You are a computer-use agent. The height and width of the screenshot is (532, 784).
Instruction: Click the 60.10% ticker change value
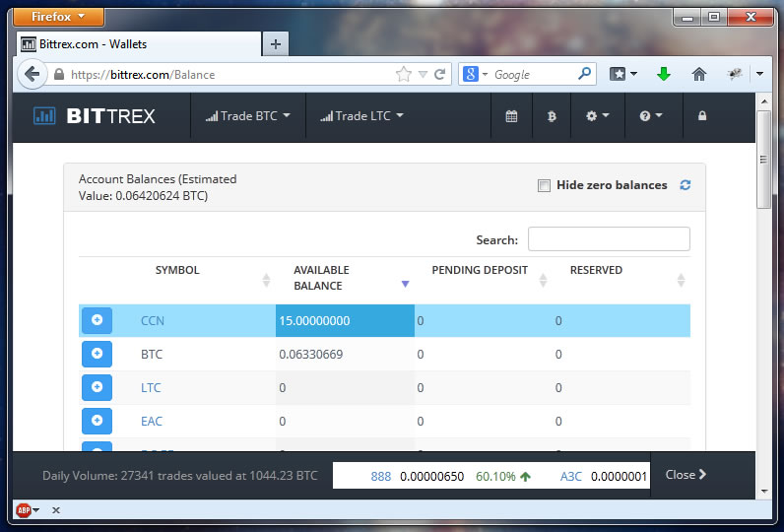click(495, 476)
